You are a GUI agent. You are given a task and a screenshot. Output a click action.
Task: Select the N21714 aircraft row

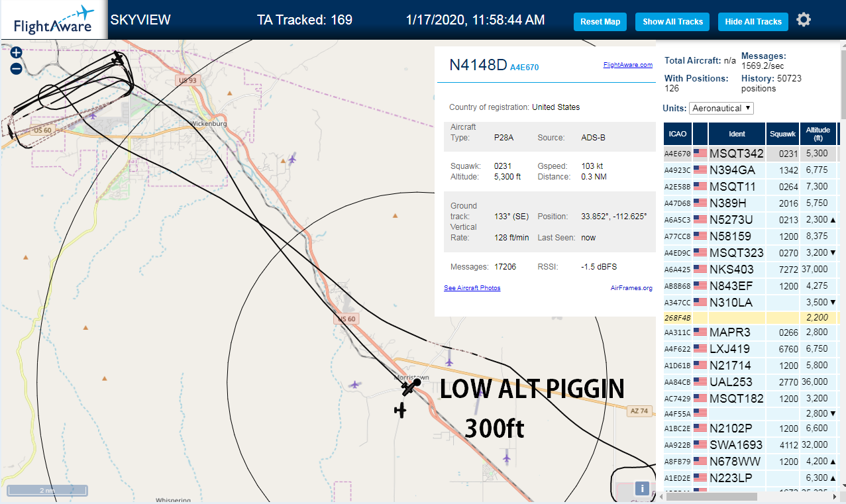coord(751,365)
